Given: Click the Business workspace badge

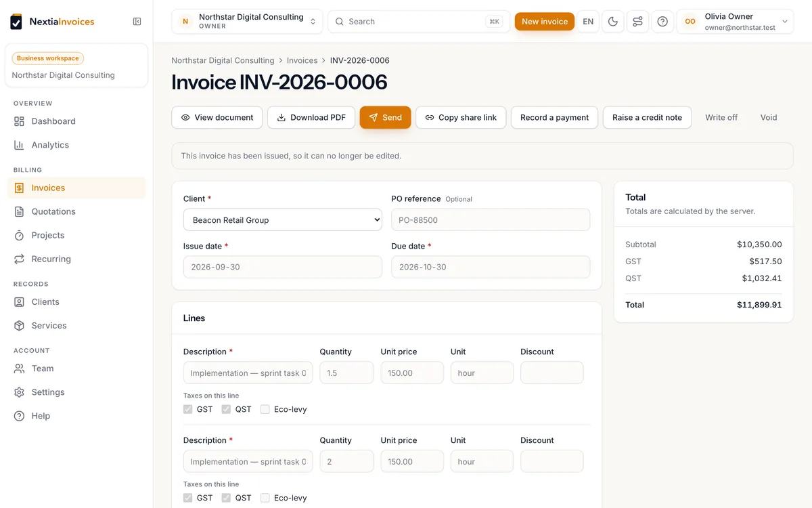Looking at the screenshot, I should point(48,58).
